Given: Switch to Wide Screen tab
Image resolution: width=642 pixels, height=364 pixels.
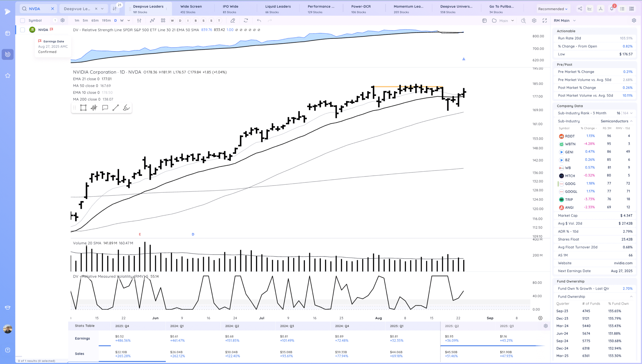Looking at the screenshot, I should tap(191, 9).
